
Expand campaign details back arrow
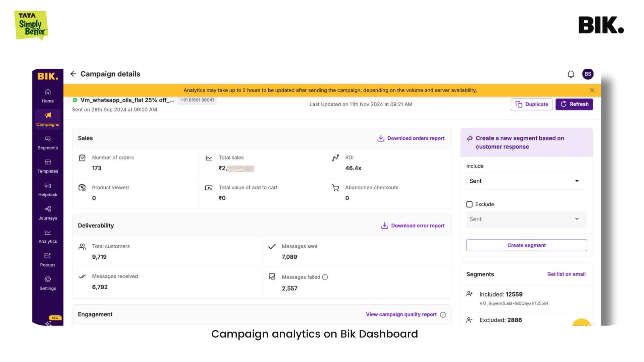tap(73, 74)
